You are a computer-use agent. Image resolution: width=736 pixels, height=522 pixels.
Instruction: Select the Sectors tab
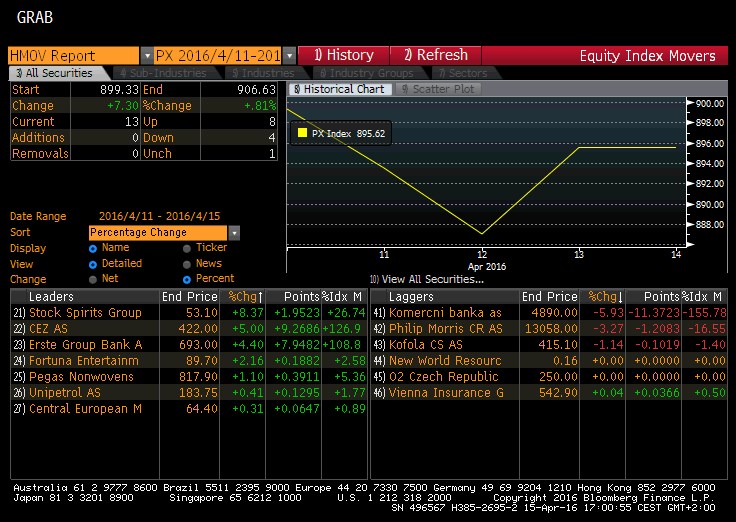point(464,73)
